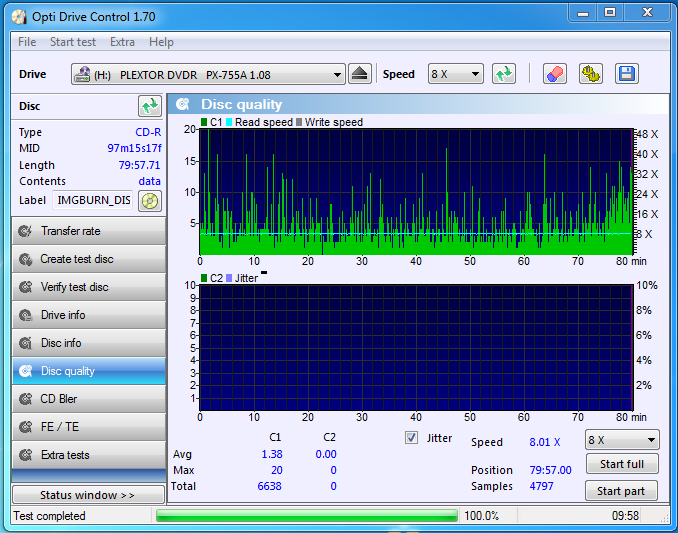Open the options settings gear icon

(x=591, y=74)
